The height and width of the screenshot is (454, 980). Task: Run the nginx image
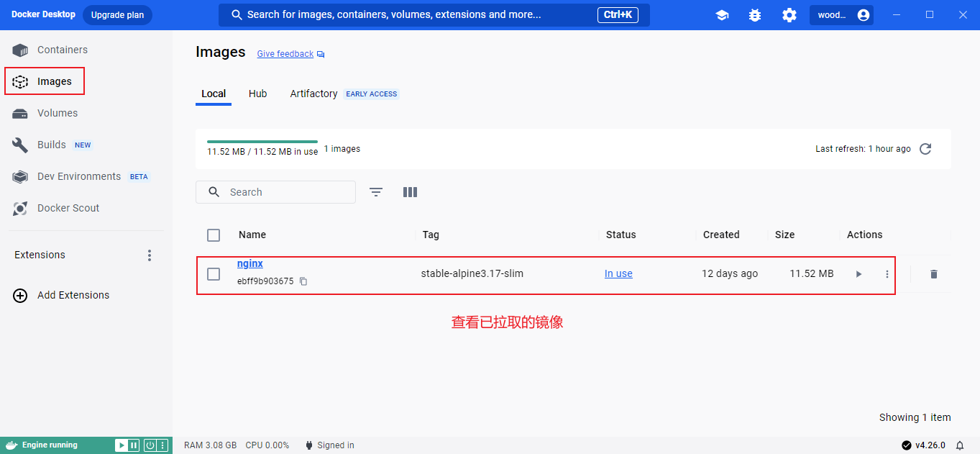tap(858, 274)
